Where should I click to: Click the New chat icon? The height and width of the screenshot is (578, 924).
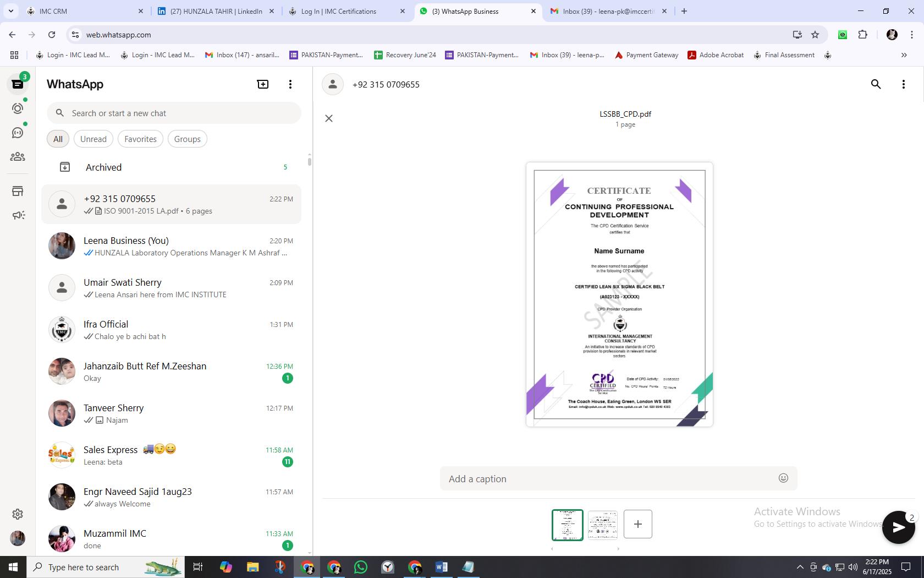[263, 84]
